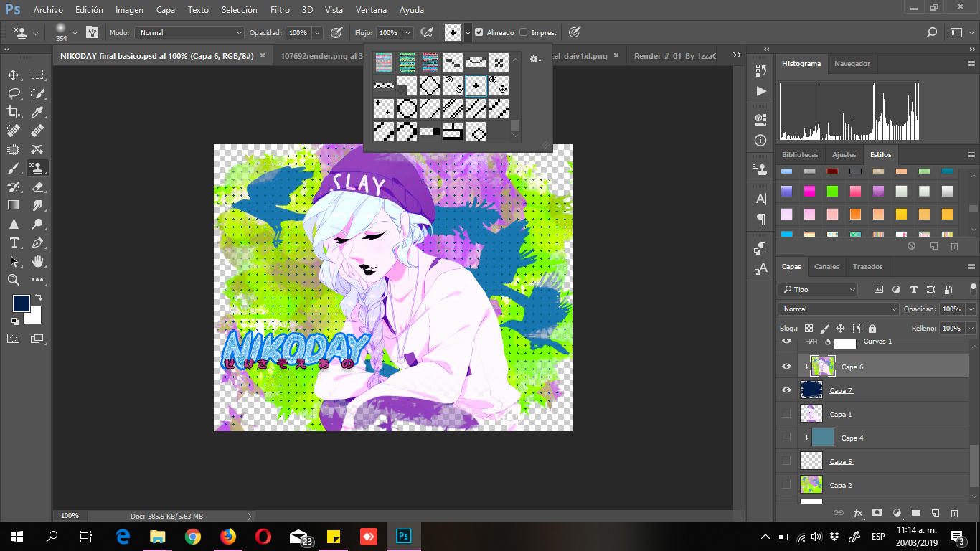Select the Horizontal Type tool
The image size is (980, 551).
click(x=14, y=242)
